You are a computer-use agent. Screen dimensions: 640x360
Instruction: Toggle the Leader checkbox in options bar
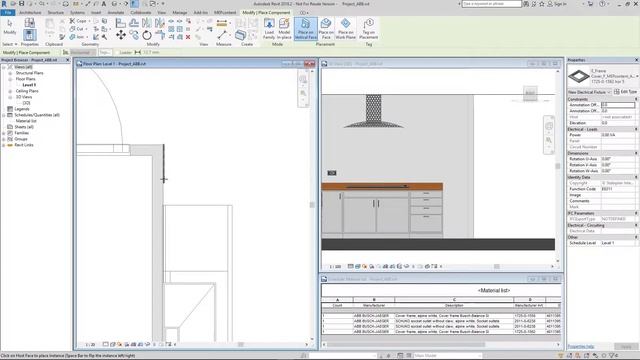(x=117, y=52)
